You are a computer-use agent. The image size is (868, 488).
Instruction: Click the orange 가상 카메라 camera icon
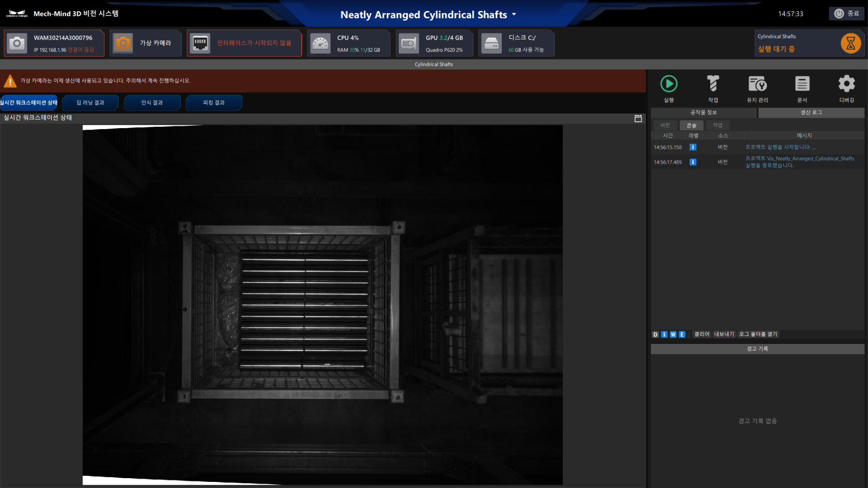123,43
